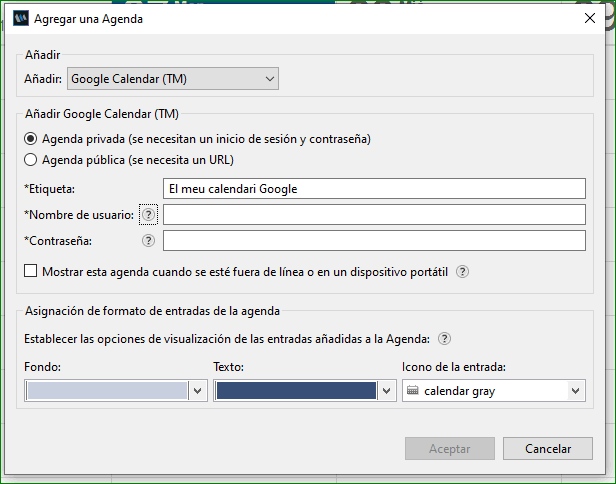
Task: Enable Mostrar esta agenda fuera de línea checkbox
Action: pyautogui.click(x=31, y=271)
